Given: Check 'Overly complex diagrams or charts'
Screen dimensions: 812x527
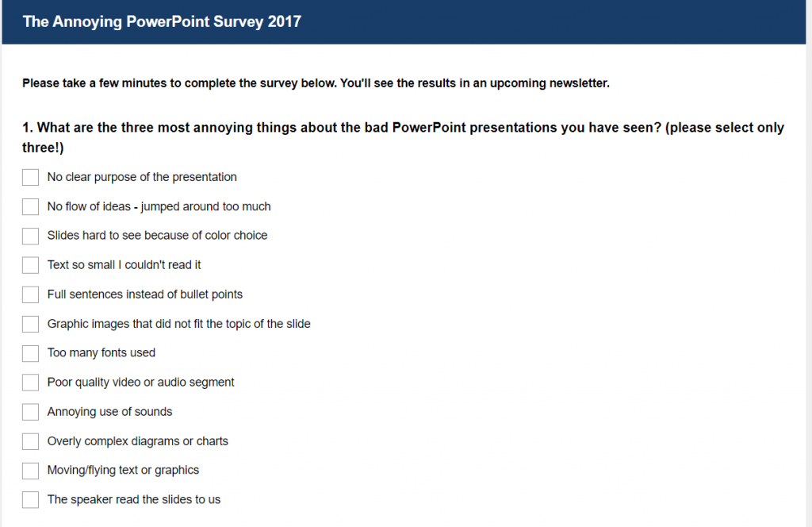Looking at the screenshot, I should (29, 441).
